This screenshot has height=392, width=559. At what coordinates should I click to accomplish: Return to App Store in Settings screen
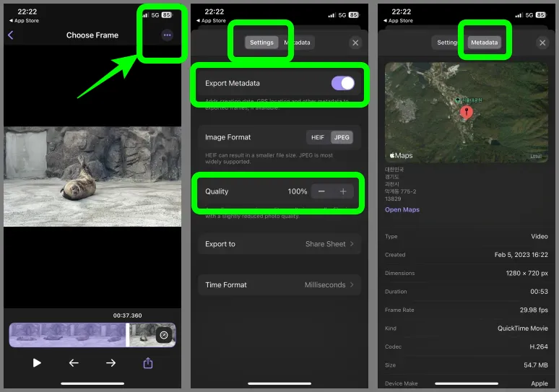[x=211, y=21]
